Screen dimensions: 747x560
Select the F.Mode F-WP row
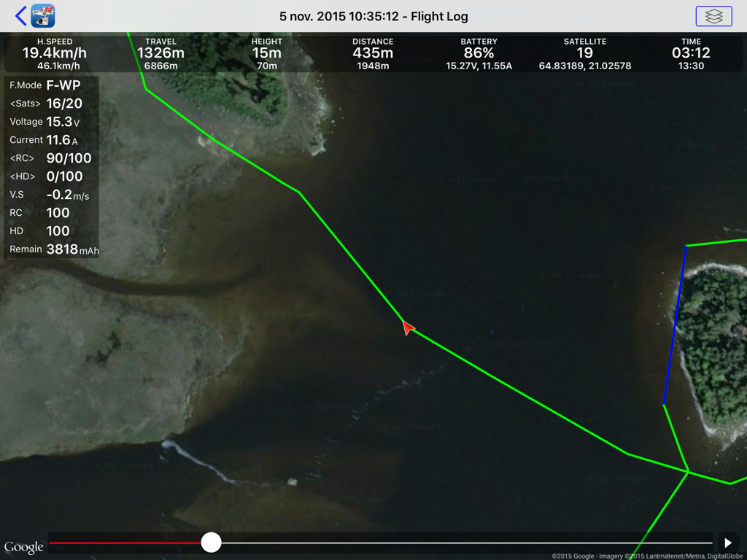click(52, 85)
